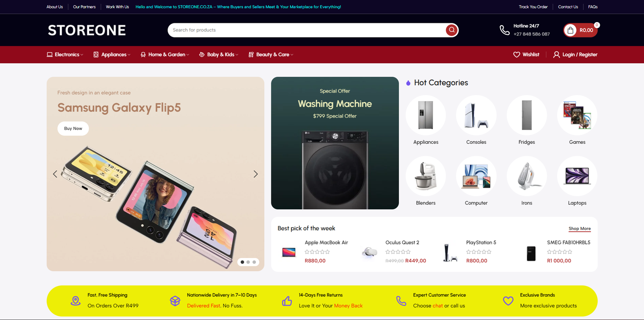
Task: Focus the Search for products field
Action: (x=307, y=30)
